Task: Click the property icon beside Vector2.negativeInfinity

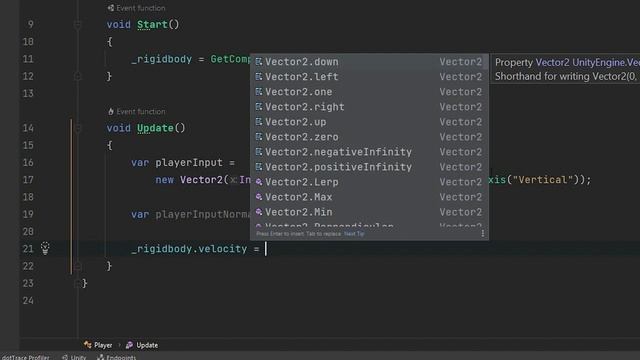Action: [259, 152]
